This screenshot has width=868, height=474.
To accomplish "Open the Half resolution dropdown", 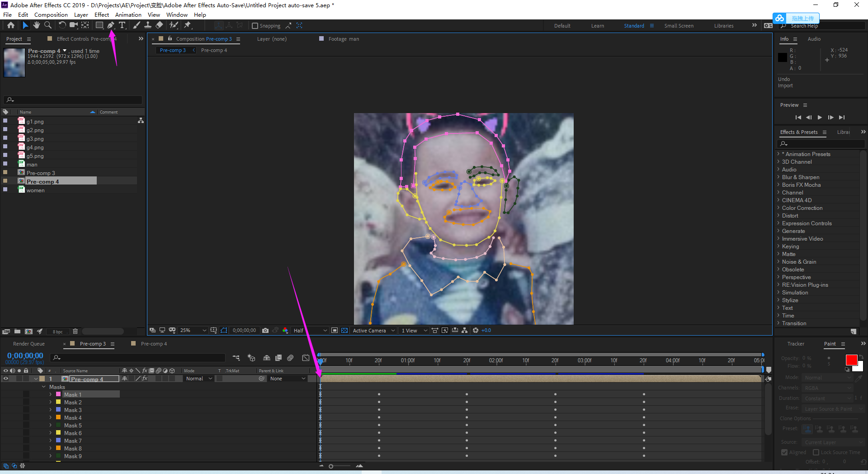I will pos(310,331).
